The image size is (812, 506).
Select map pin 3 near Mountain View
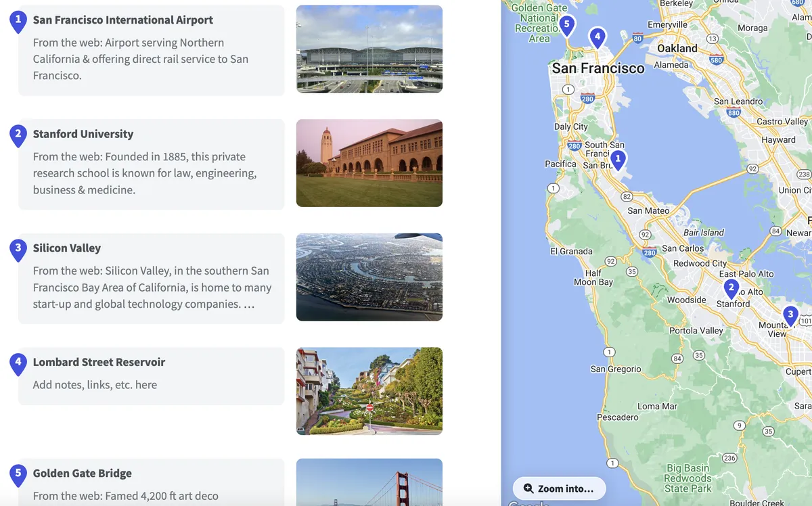coord(790,312)
